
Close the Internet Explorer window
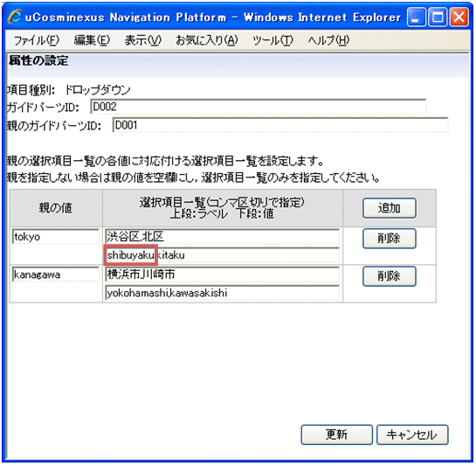coord(459,17)
